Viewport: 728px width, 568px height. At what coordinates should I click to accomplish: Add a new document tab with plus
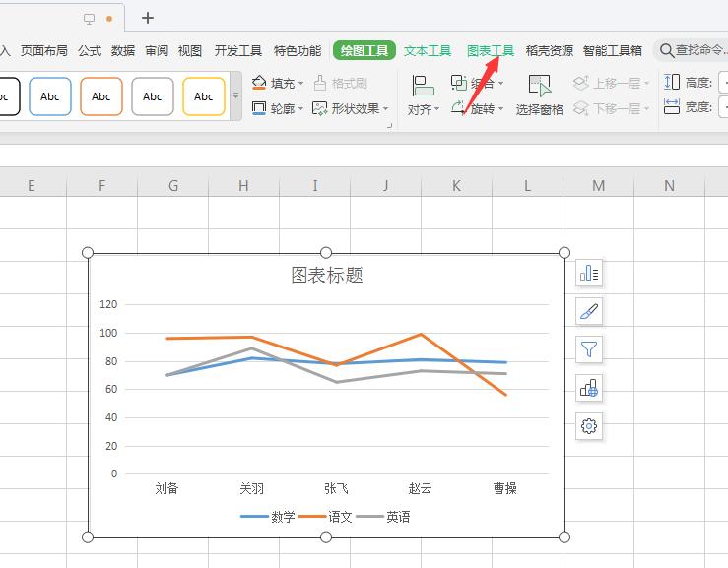[x=147, y=18]
